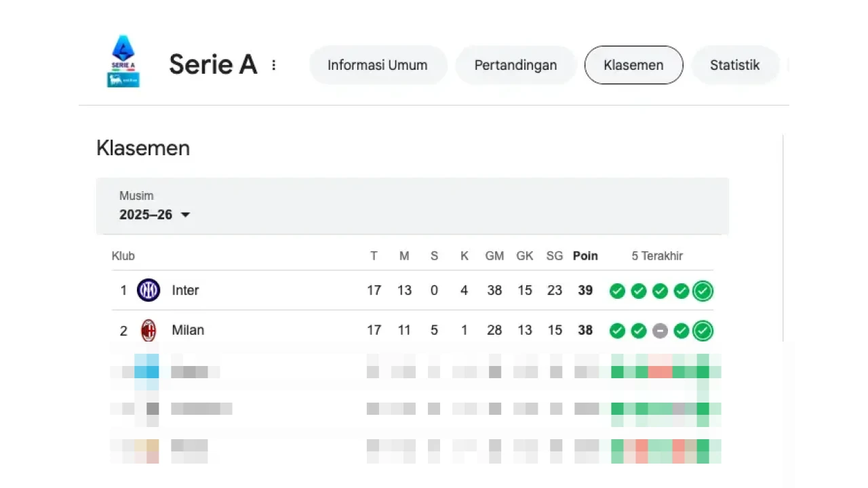868x488 pixels.
Task: Click Inter's first win checkmark in 5 Terakhir
Action: click(x=617, y=291)
